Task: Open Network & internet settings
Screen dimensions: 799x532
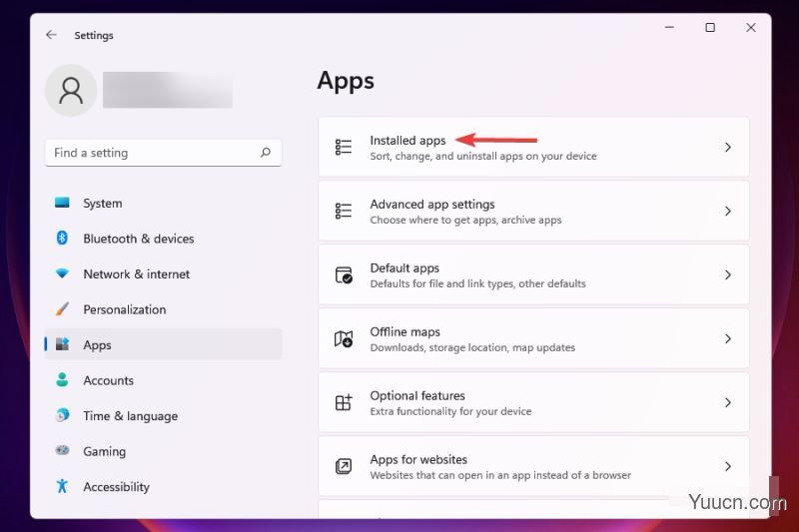Action: pos(163,273)
